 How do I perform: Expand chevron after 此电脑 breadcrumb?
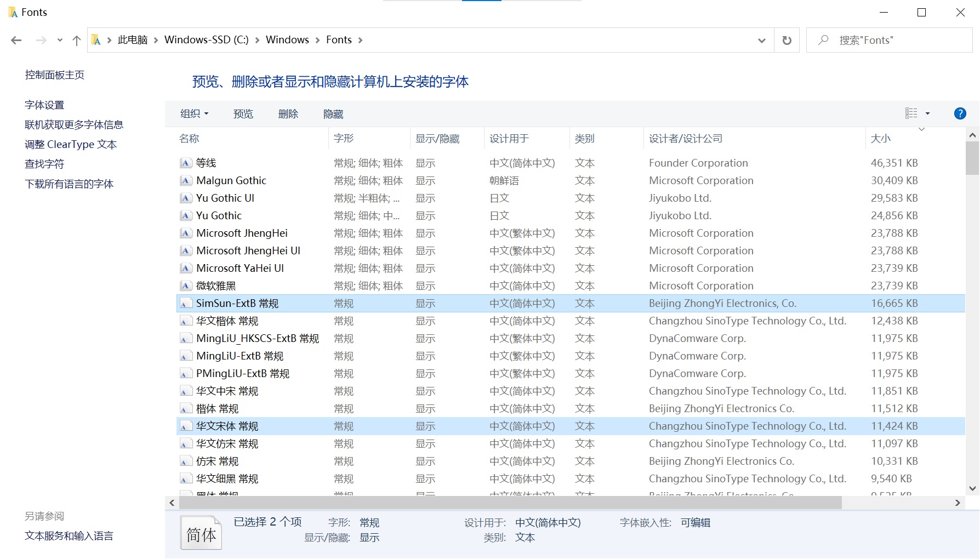click(156, 40)
